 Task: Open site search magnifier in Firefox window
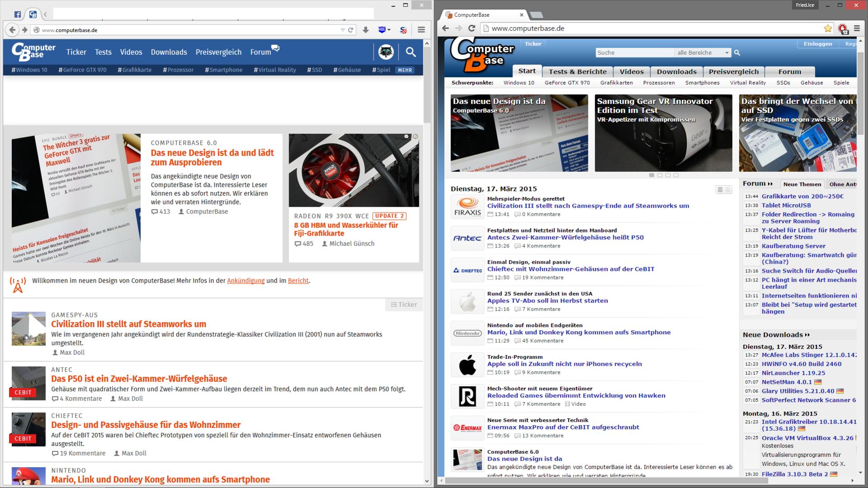point(411,52)
